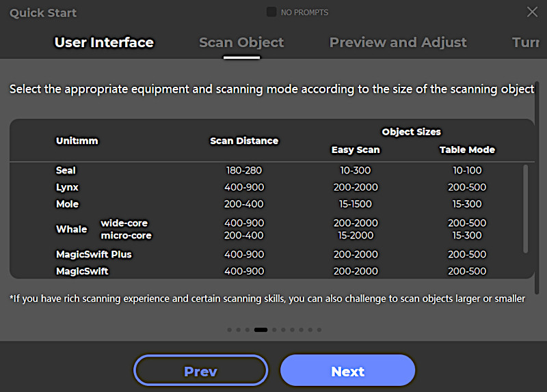Click Seal's Easy Scan value 10-300

click(356, 170)
